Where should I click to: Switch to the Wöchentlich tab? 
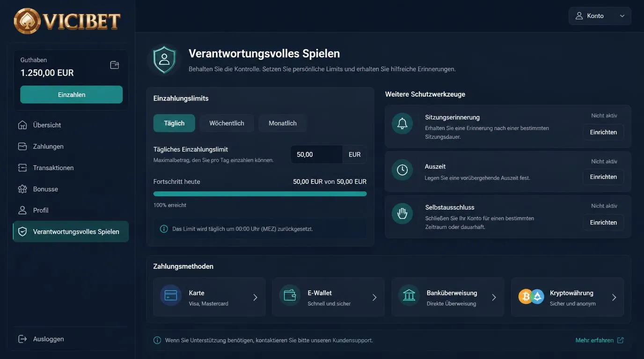(x=227, y=123)
